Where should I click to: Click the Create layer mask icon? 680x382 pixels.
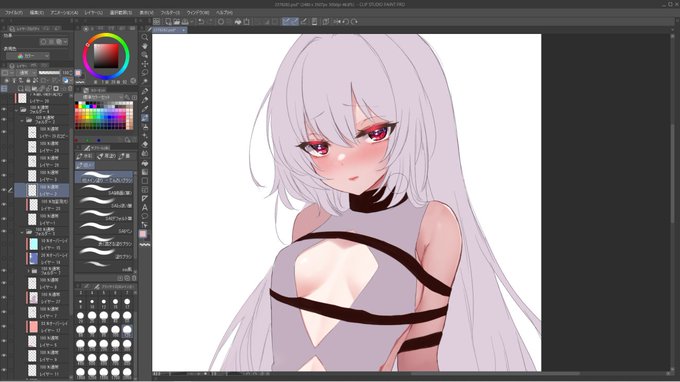(x=56, y=88)
